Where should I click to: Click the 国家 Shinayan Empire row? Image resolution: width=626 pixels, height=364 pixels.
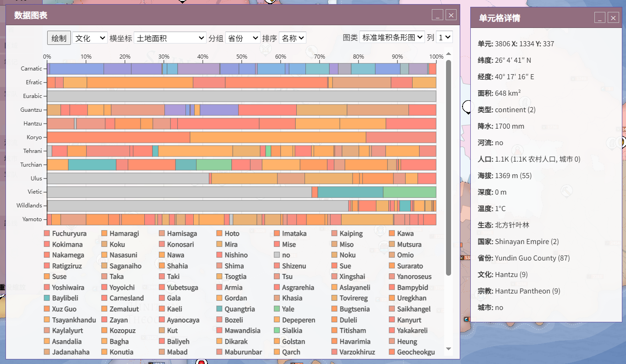coord(518,242)
